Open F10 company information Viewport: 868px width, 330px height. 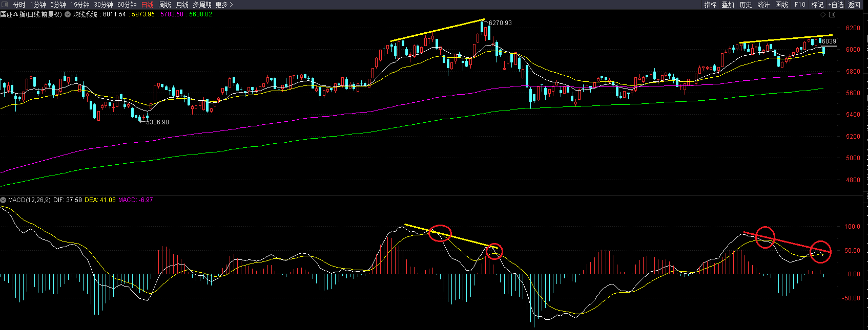point(800,5)
